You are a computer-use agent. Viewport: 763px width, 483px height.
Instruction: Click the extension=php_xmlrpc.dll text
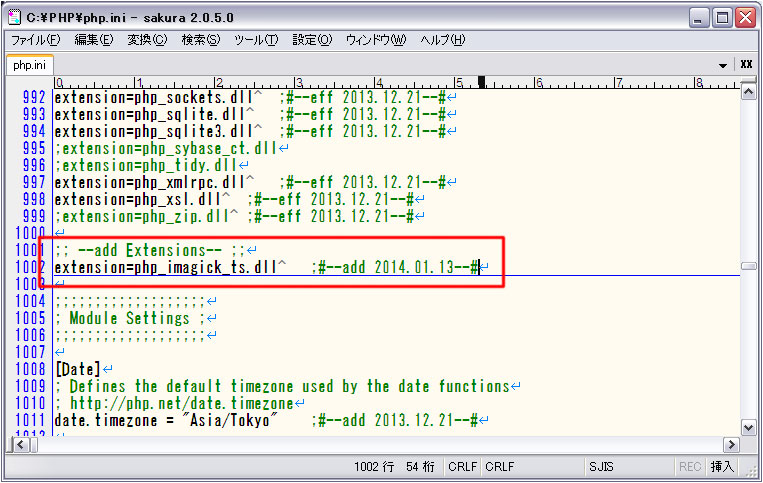(x=149, y=182)
